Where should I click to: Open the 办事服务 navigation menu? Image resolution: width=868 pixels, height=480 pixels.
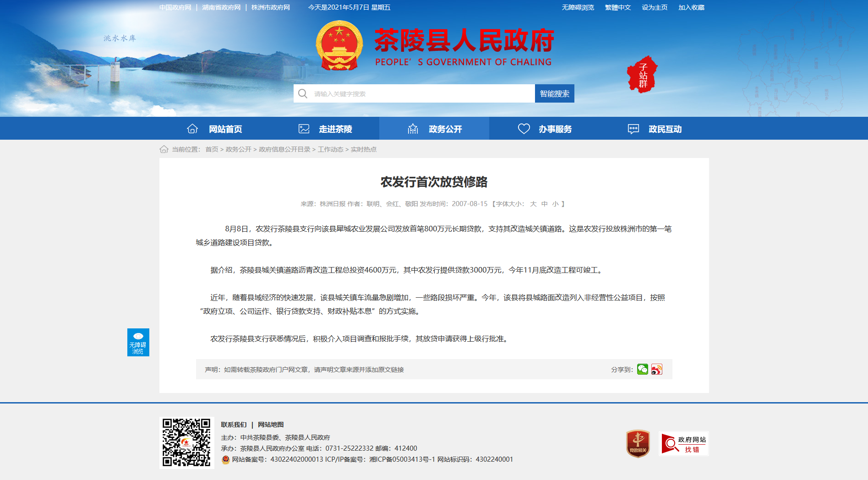pyautogui.click(x=544, y=129)
